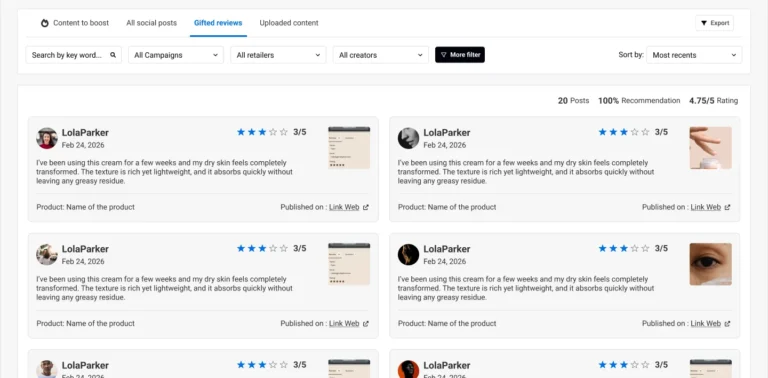Open the hand and cream jar thumbnail

click(x=711, y=148)
